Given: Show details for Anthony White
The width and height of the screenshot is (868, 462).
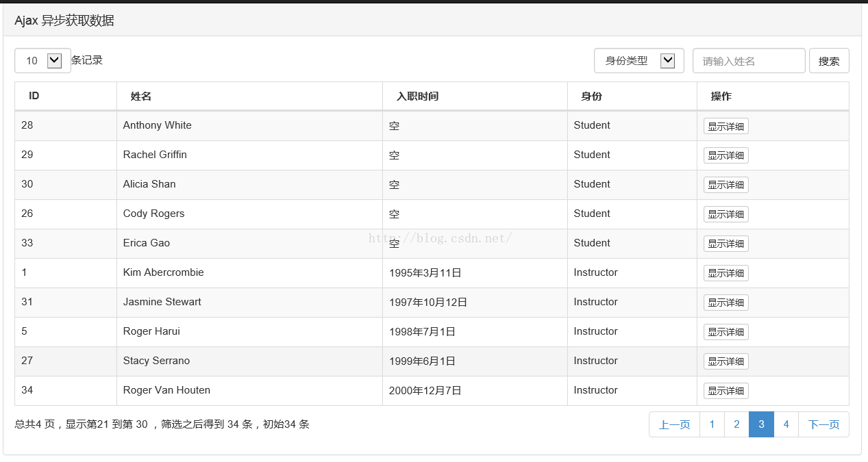Looking at the screenshot, I should click(726, 126).
